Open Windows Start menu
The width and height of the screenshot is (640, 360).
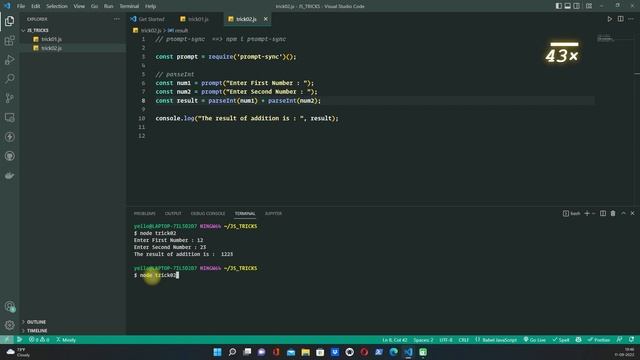218,352
